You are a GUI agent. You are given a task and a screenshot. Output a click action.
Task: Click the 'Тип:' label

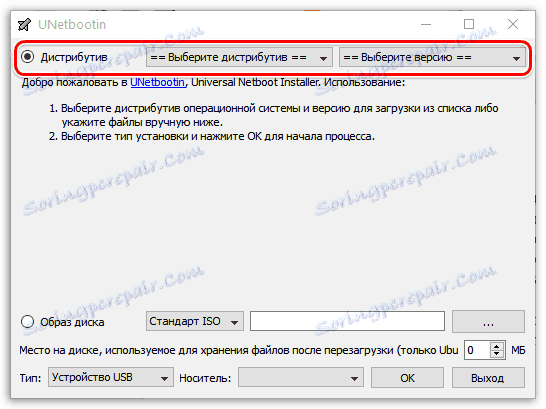(30, 378)
